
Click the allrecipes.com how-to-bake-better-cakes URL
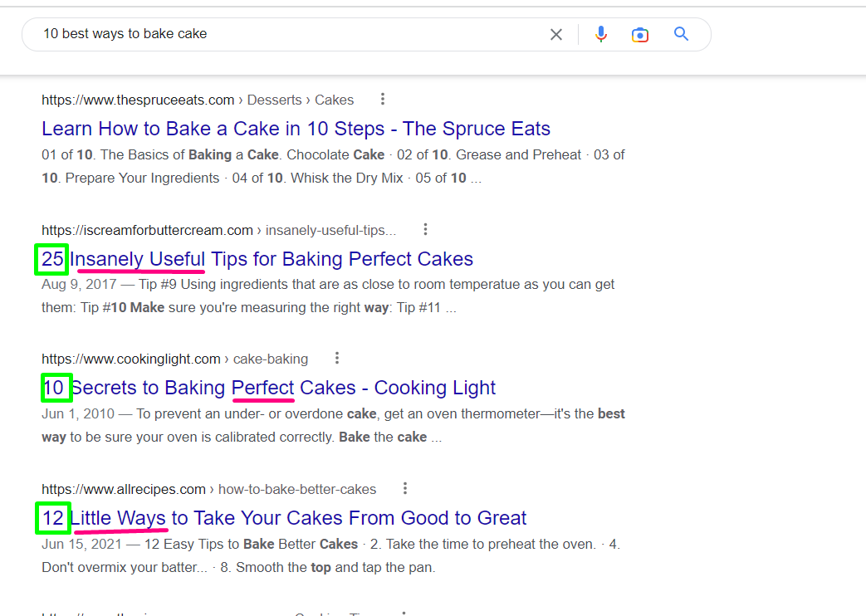[208, 489]
